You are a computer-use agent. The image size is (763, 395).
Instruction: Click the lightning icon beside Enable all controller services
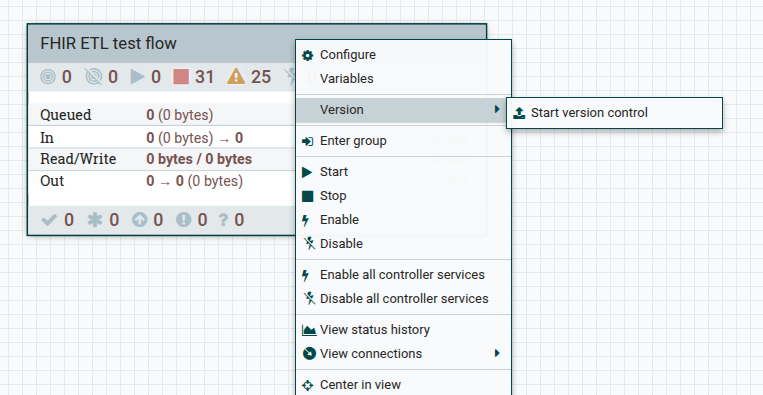point(306,275)
